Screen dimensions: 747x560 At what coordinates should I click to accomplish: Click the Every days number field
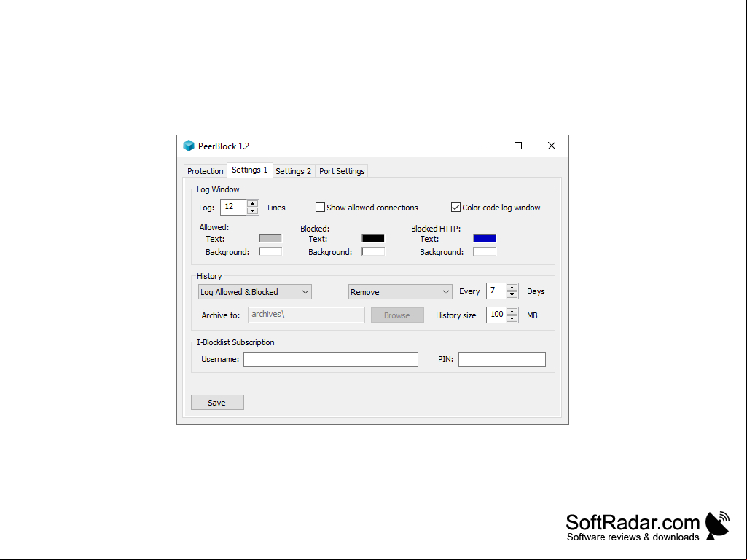pos(496,291)
